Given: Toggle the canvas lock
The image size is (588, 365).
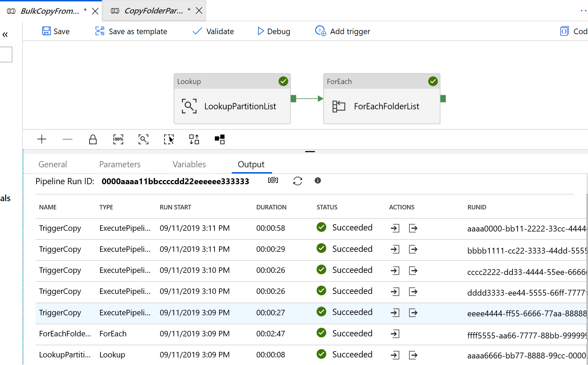Looking at the screenshot, I should [93, 139].
